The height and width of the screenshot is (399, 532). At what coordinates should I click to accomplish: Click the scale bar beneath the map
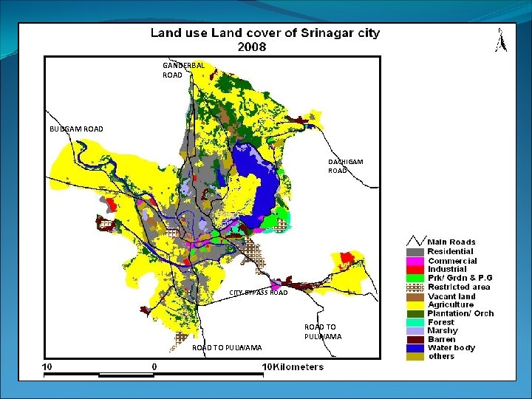click(154, 375)
